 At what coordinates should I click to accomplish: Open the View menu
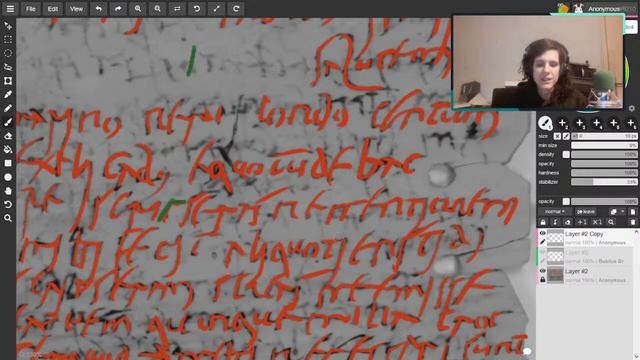pyautogui.click(x=76, y=9)
